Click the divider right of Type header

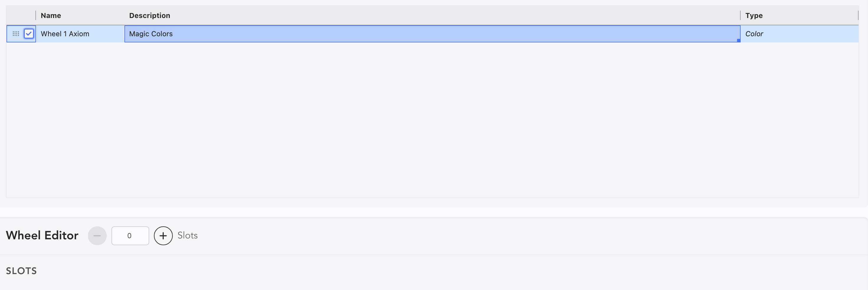click(x=858, y=16)
